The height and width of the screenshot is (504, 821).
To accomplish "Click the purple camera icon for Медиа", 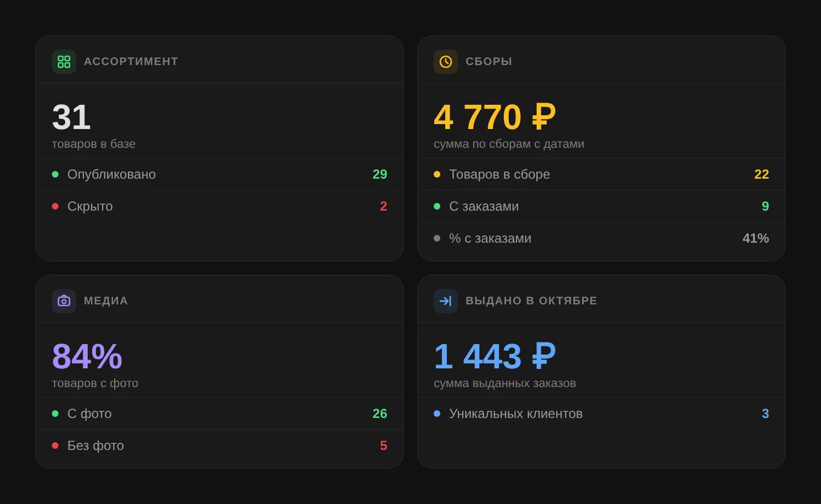I will 64,301.
